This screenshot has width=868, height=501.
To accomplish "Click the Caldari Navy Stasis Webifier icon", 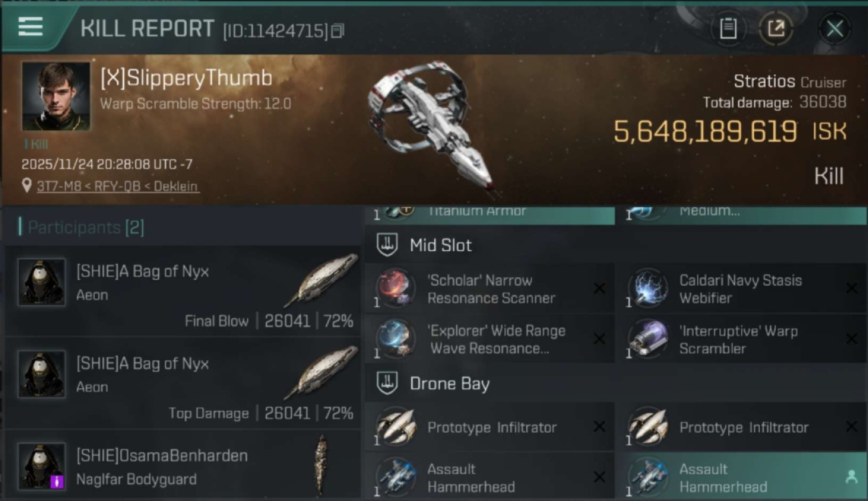I will coord(648,288).
